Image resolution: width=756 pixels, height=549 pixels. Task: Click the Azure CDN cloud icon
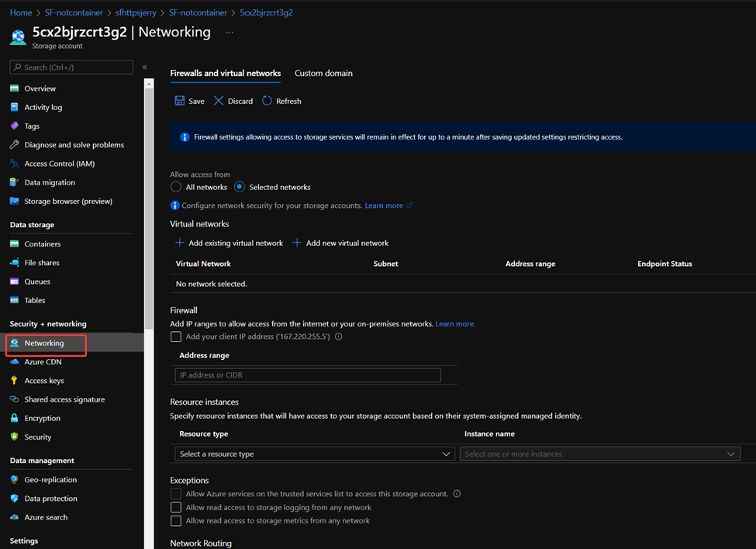coord(15,361)
